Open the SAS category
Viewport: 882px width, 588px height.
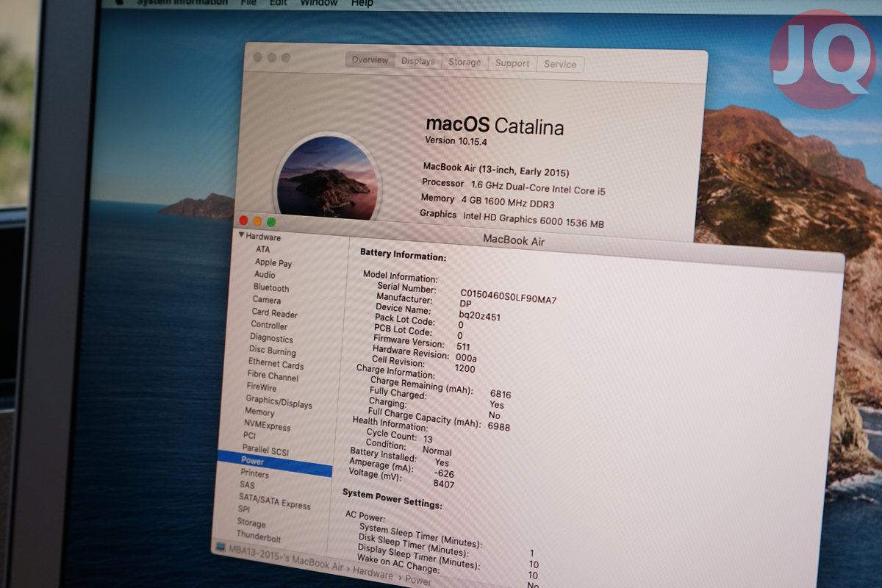pos(247,485)
